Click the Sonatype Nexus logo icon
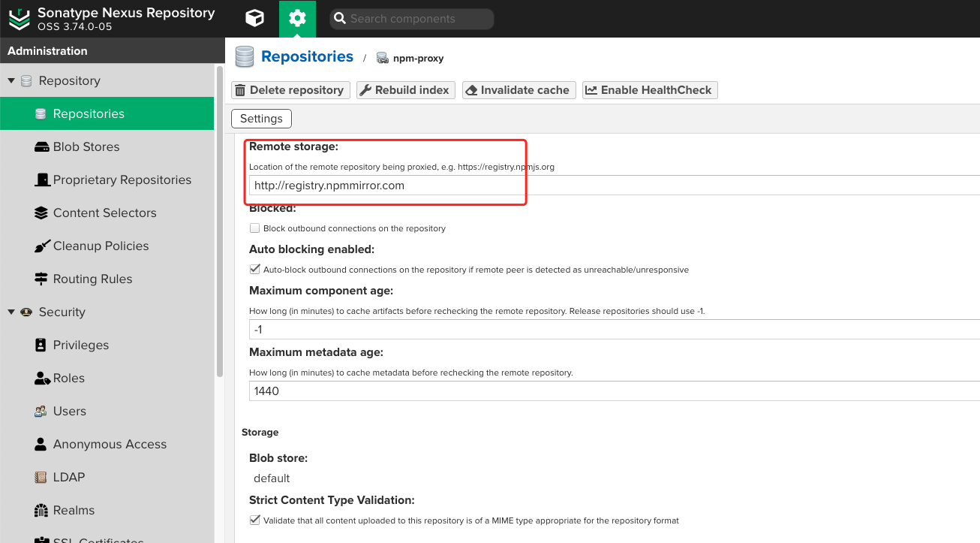980x543 pixels. (x=20, y=19)
